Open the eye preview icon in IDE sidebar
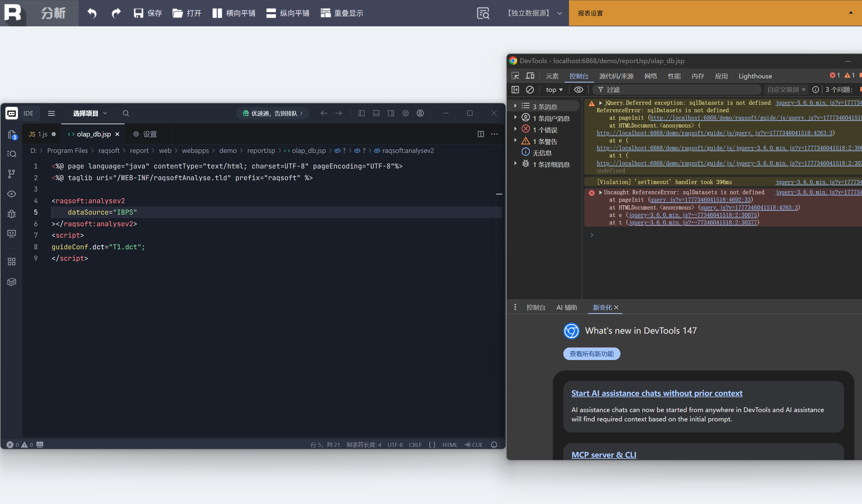Screen dimensions: 862x504 pos(12,194)
